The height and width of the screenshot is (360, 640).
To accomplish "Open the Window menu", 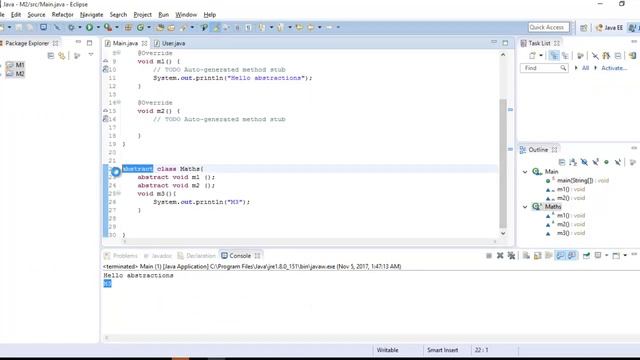I will pyautogui.click(x=186, y=15).
